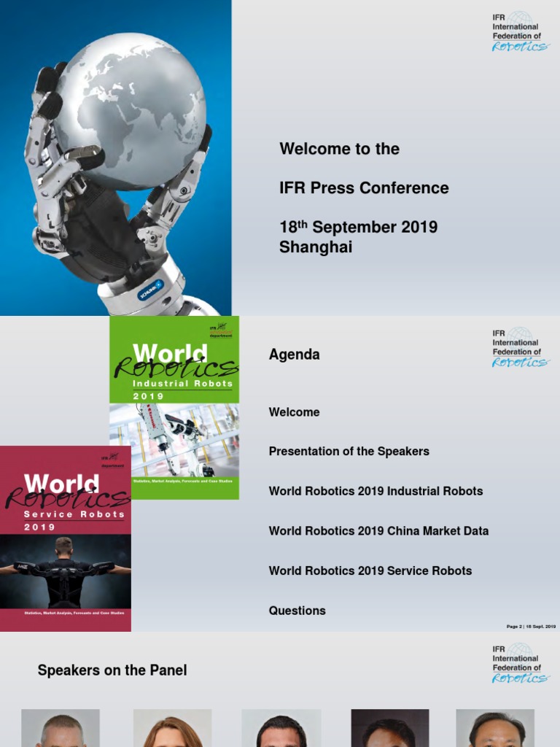Image resolution: width=560 pixels, height=747 pixels.
Task: Click '18th September 2019' date text
Action: (x=358, y=227)
